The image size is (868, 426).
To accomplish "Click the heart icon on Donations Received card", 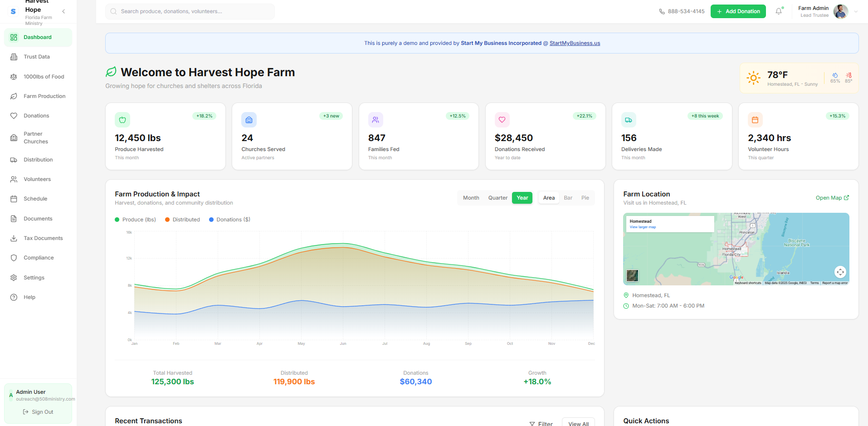I will tap(502, 120).
